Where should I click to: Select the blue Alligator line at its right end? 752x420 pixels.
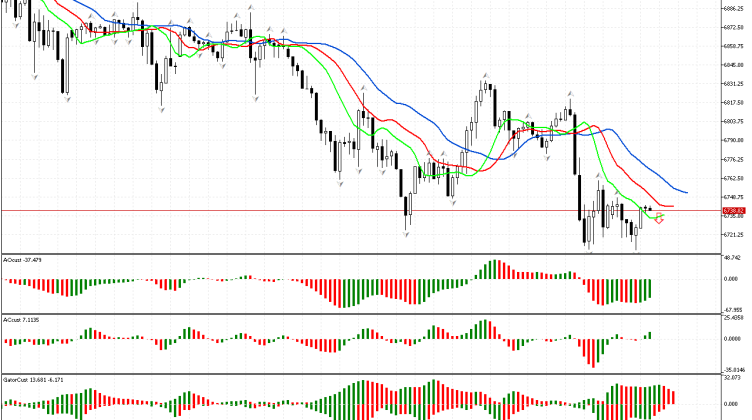[685, 190]
